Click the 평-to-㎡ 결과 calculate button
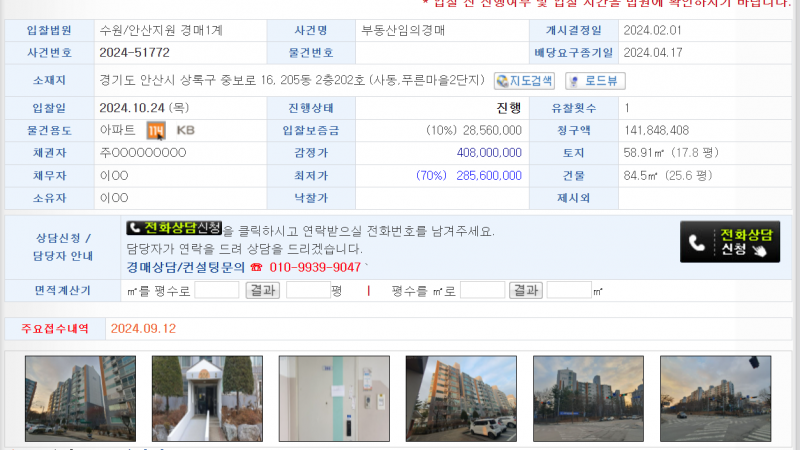The width and height of the screenshot is (800, 450). tap(526, 291)
